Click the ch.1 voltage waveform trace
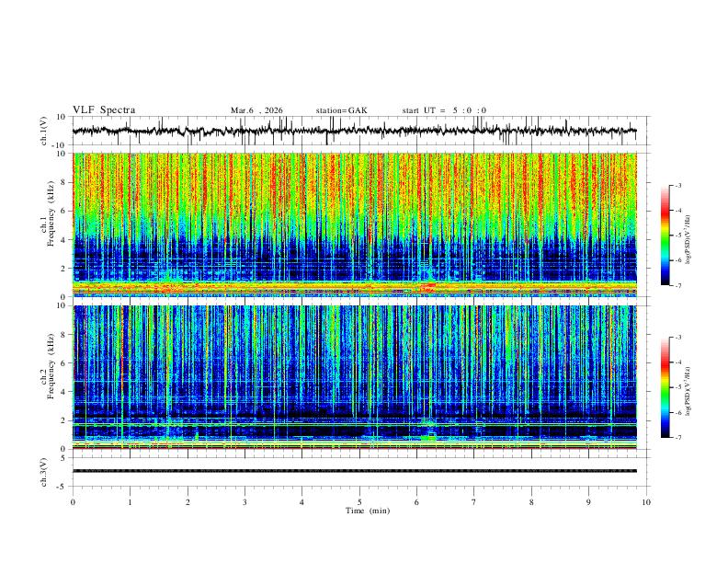Image resolution: width=728 pixels, height=563 pixels. [354, 131]
